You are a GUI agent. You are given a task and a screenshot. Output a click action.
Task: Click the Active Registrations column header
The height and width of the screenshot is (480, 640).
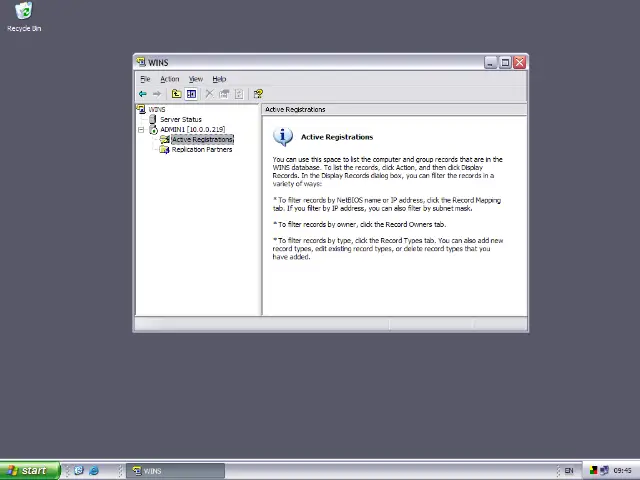pos(394,109)
